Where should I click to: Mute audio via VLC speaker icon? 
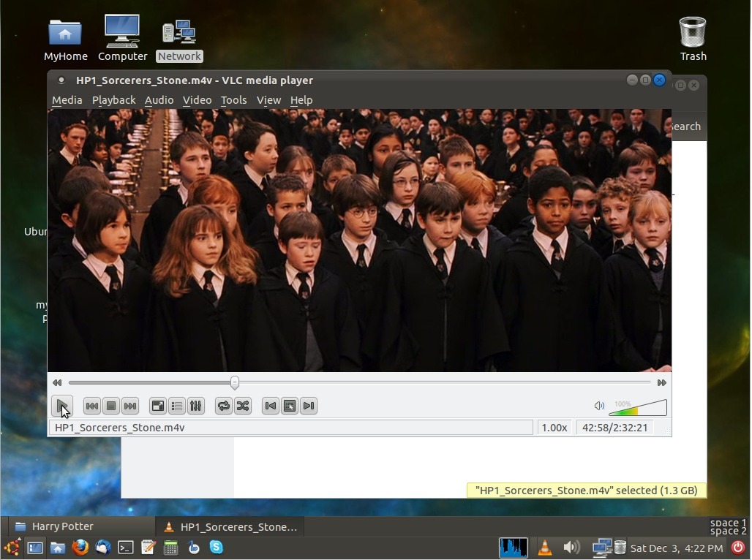click(x=599, y=406)
